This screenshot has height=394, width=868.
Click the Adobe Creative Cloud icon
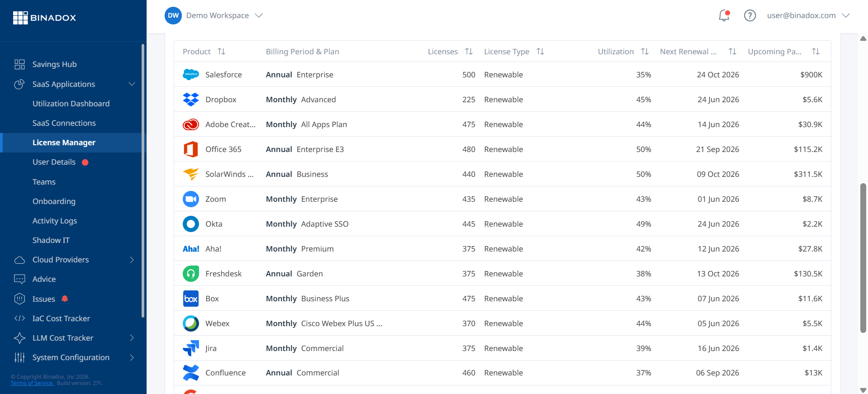tap(191, 124)
